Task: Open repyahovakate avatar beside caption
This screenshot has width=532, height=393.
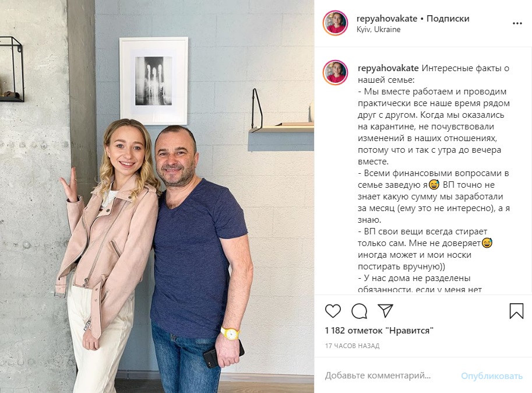Action: pyautogui.click(x=335, y=73)
